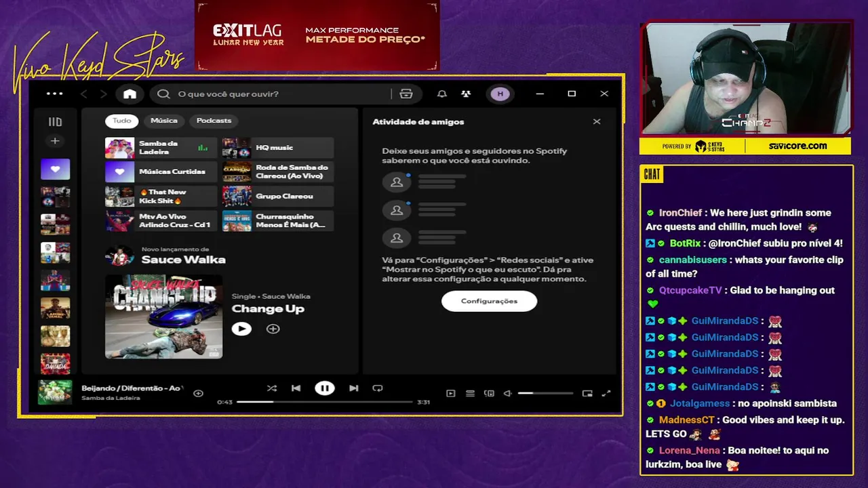Image resolution: width=868 pixels, height=488 pixels.
Task: Select the Música filter
Action: coord(164,121)
